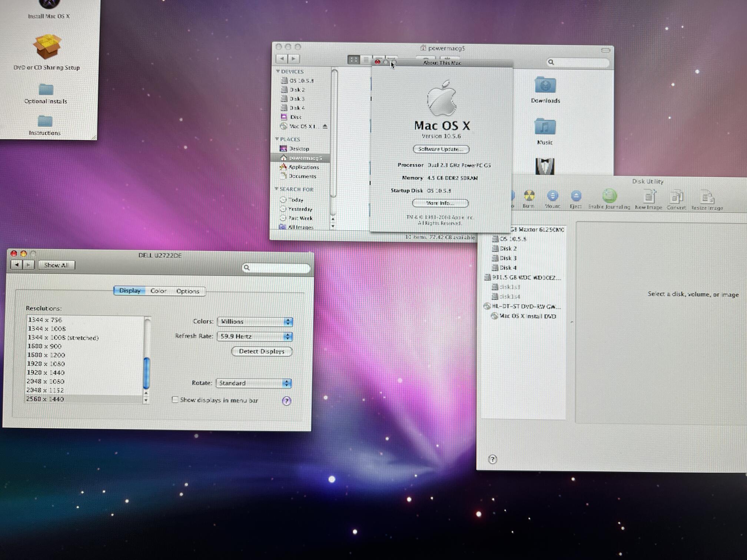Click Finder sidebar scrollbar
747x560 pixels.
click(333, 133)
